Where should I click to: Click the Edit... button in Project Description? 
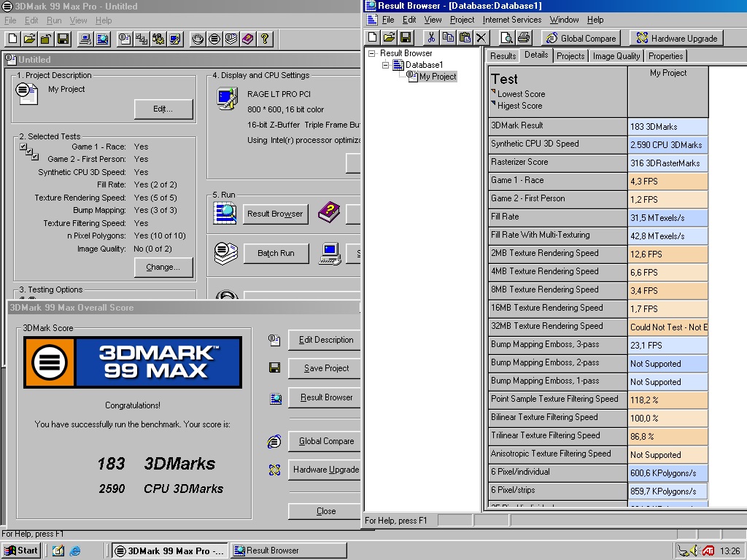click(x=163, y=109)
